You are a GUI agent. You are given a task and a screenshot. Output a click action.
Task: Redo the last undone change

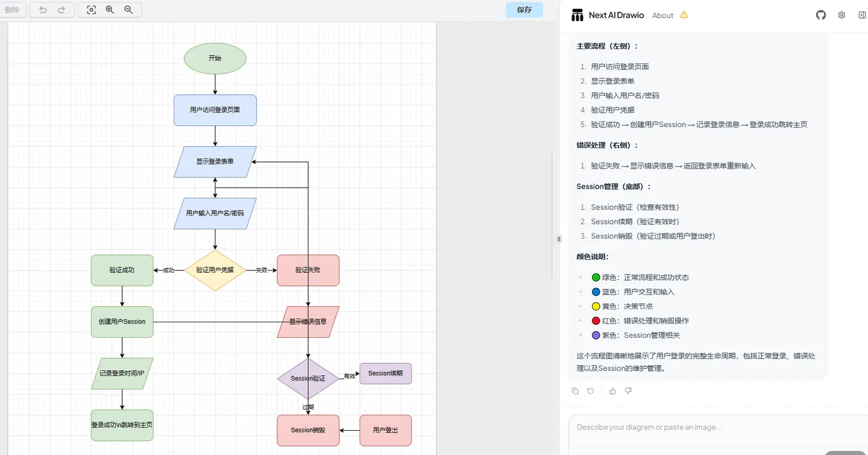click(x=61, y=10)
